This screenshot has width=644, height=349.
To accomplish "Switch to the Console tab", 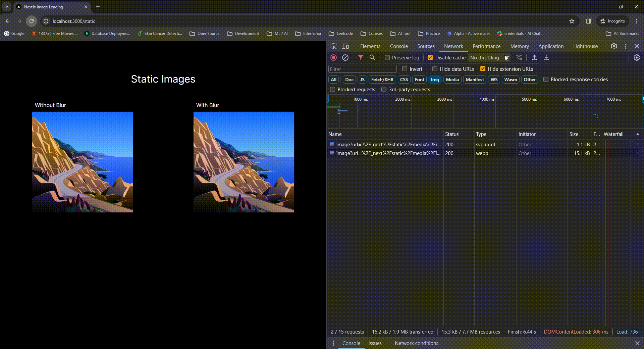I will 398,46.
